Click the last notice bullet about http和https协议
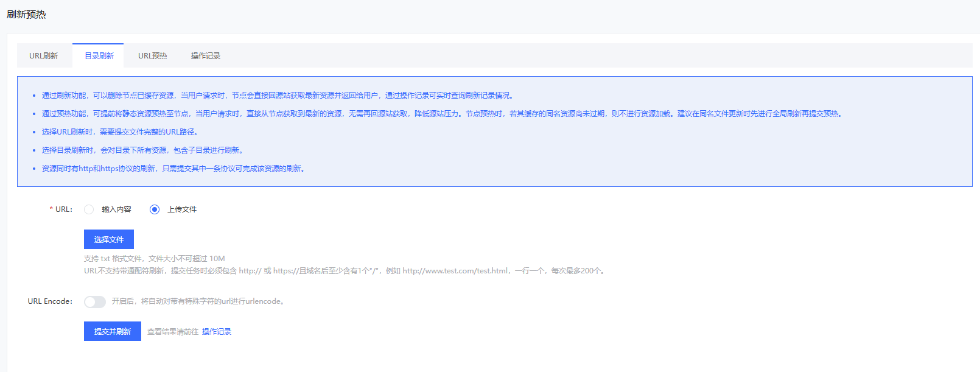Screen dimensions: 980x372 click(173, 169)
